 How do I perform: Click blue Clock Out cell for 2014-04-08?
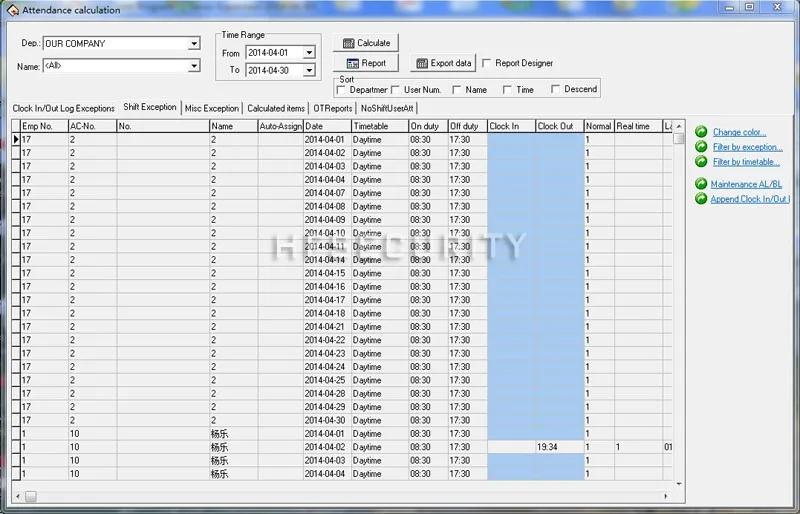(x=560, y=206)
